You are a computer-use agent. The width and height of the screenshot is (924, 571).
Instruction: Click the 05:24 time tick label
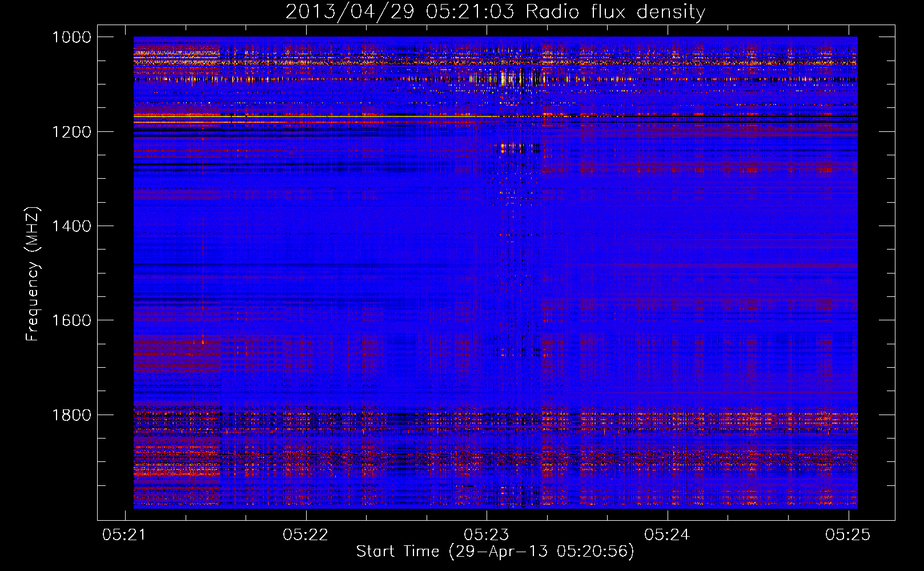pos(667,534)
